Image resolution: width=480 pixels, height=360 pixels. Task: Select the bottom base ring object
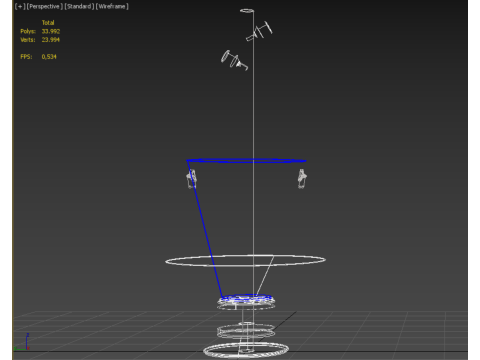[x=246, y=350]
